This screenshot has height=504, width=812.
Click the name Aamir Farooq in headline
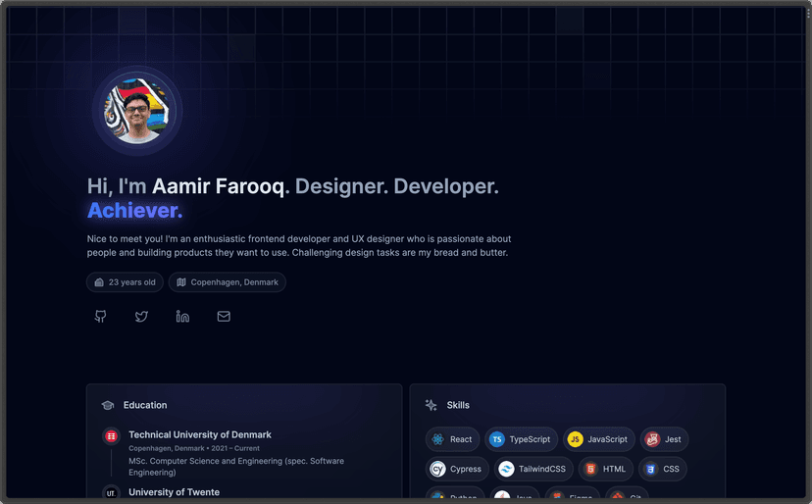tap(218, 186)
